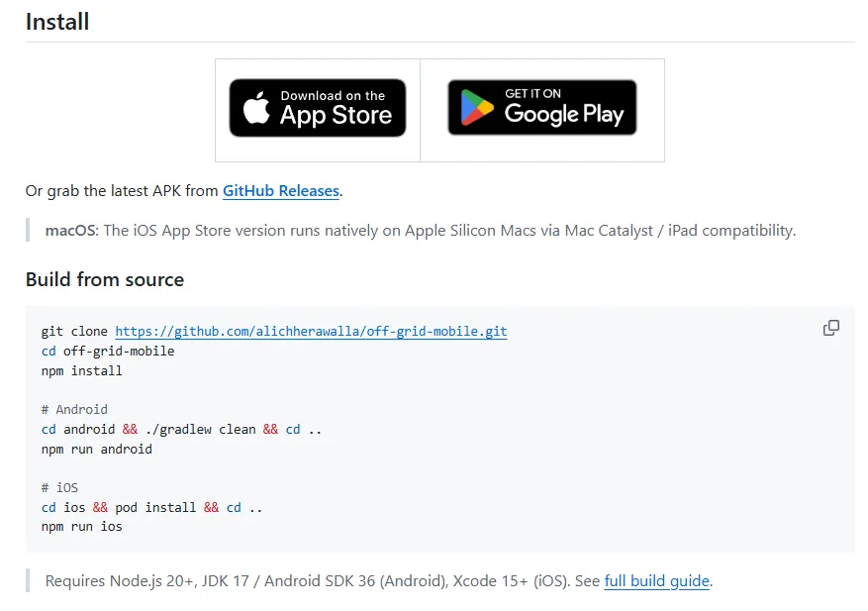Click the Build from source heading

coord(105,279)
